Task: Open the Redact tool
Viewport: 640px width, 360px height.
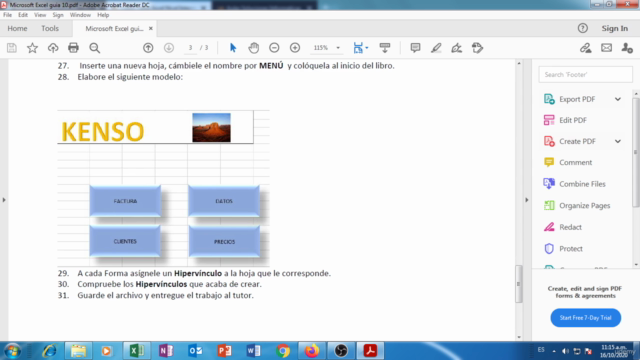Action: (x=562, y=227)
